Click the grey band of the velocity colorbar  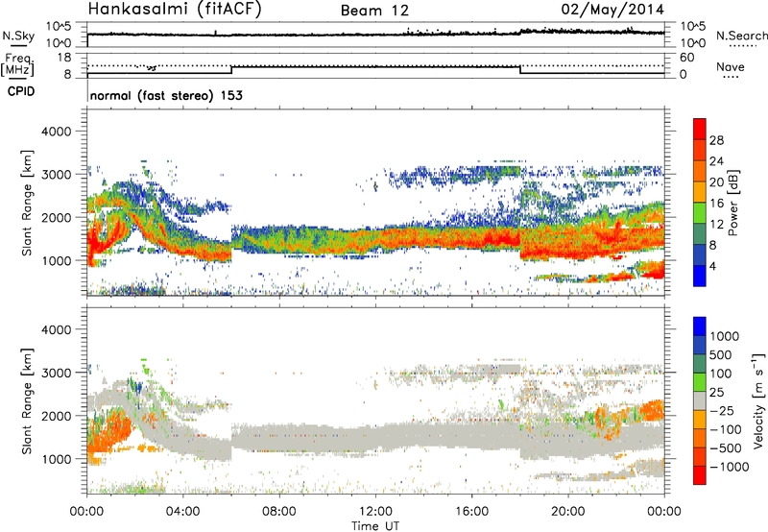point(700,400)
